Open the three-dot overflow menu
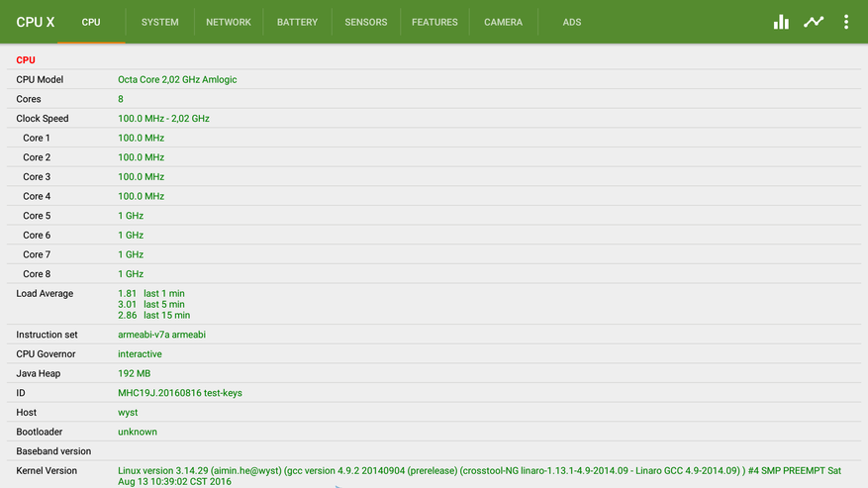868x488 pixels. 846,22
